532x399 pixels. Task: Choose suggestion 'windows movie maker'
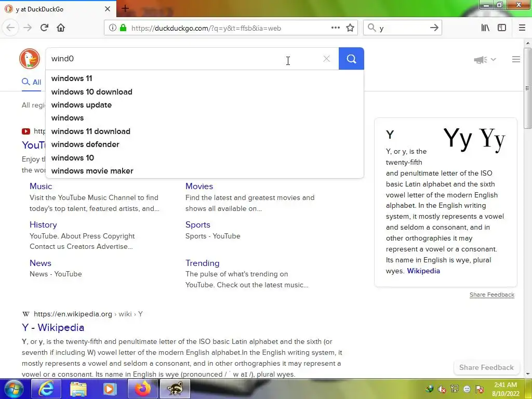205,170
